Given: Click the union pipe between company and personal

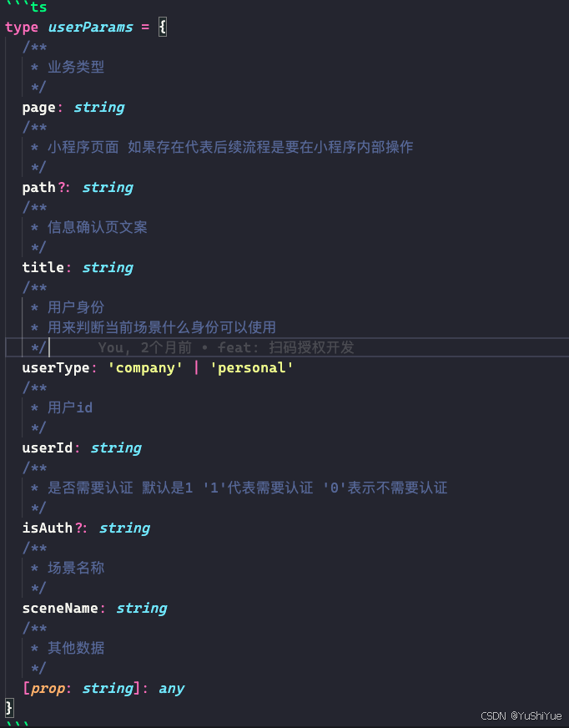Looking at the screenshot, I should [x=196, y=367].
